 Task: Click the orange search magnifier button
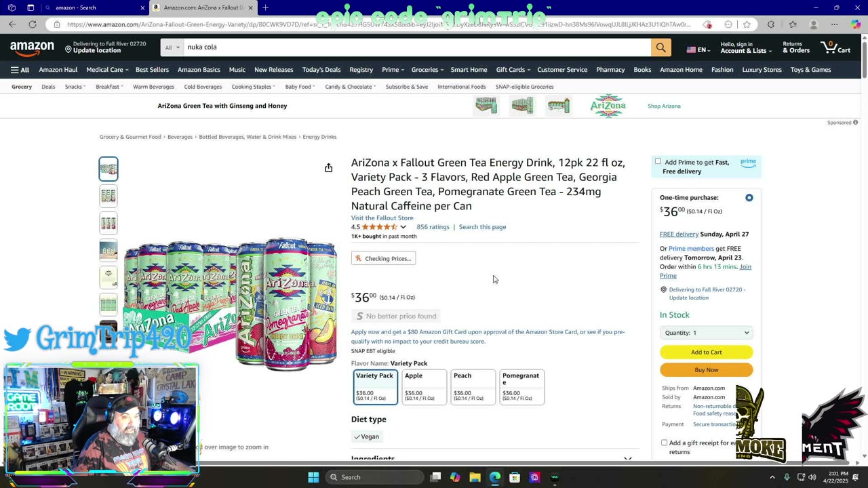tap(660, 47)
